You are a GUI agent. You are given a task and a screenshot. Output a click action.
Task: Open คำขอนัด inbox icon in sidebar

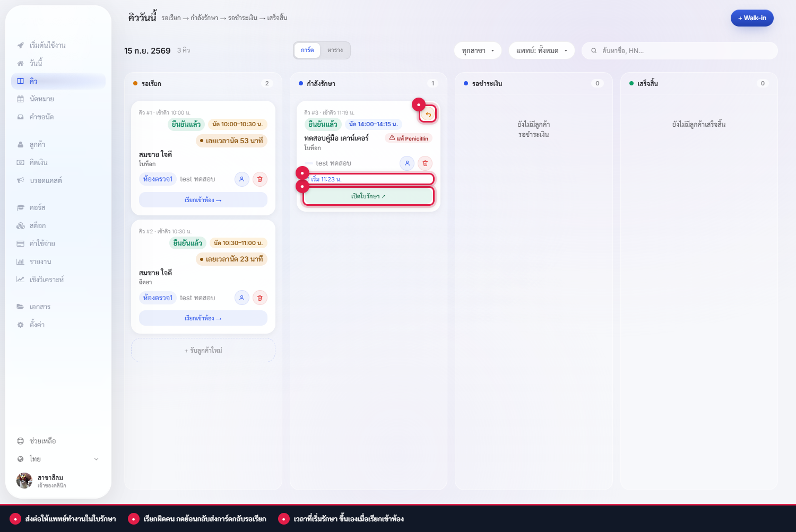point(20,117)
